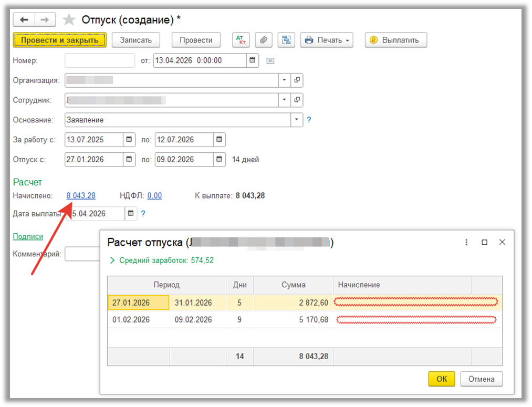532x407 pixels.
Task: Select the sum cell 2 872,60
Action: pyautogui.click(x=294, y=302)
